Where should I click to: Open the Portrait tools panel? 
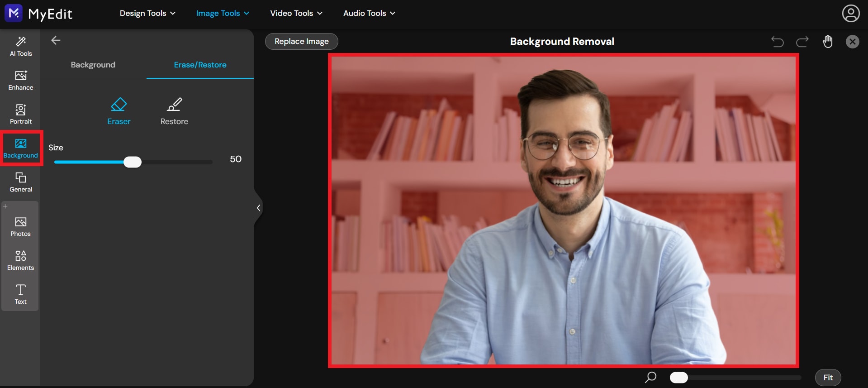coord(21,115)
